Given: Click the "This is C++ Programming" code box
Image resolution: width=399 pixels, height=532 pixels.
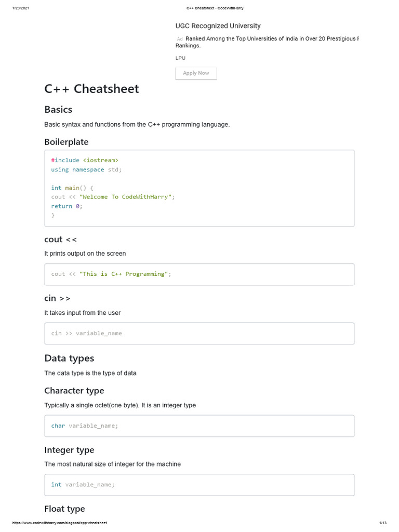Looking at the screenshot, I should coord(199,274).
